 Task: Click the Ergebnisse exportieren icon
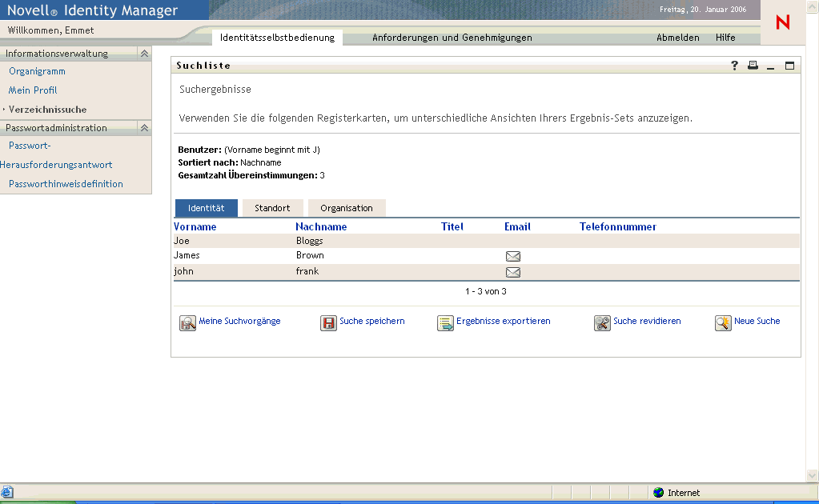click(446, 323)
